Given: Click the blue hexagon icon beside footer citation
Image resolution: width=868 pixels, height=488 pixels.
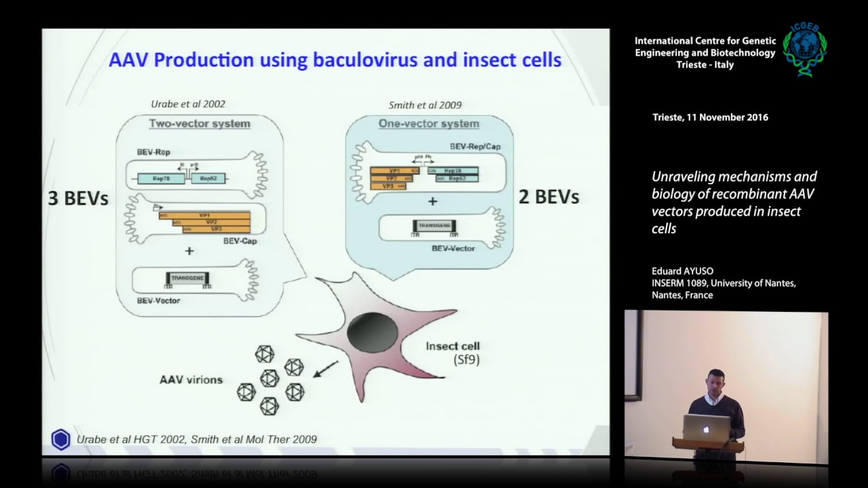Looking at the screenshot, I should (x=60, y=440).
